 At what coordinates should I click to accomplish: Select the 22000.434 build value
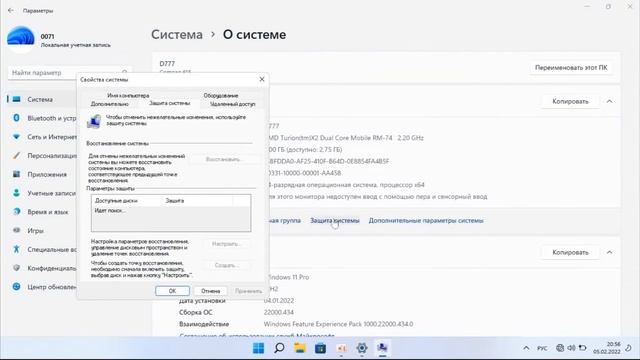[x=279, y=312]
